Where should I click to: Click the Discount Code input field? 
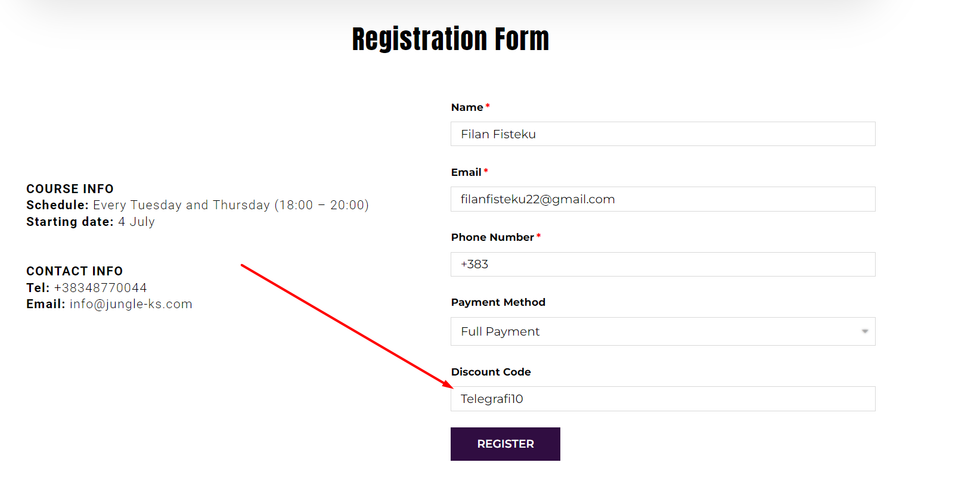coord(662,399)
